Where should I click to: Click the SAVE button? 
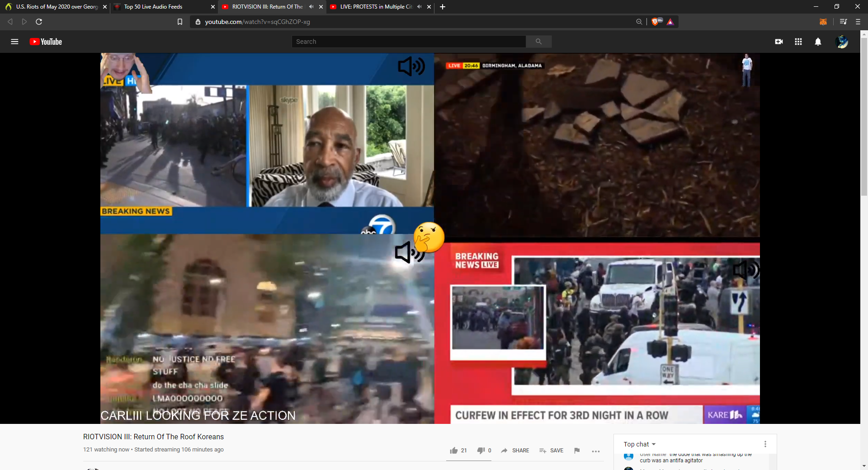[x=552, y=451]
